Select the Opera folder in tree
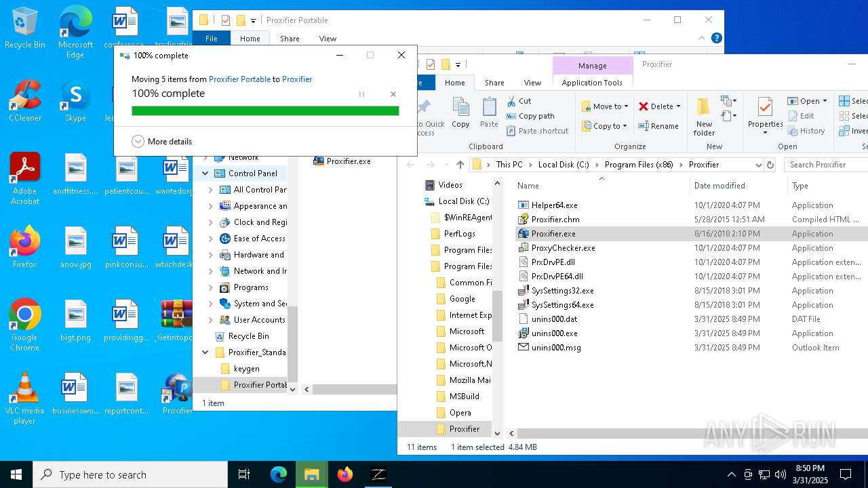Screen dimensions: 868x488 (460, 413)
